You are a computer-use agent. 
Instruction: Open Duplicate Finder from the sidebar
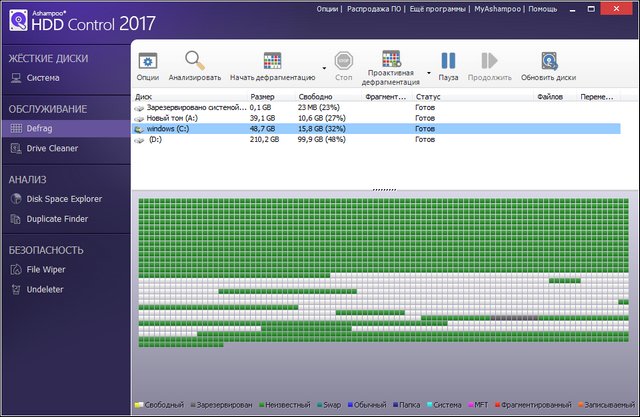[58, 218]
